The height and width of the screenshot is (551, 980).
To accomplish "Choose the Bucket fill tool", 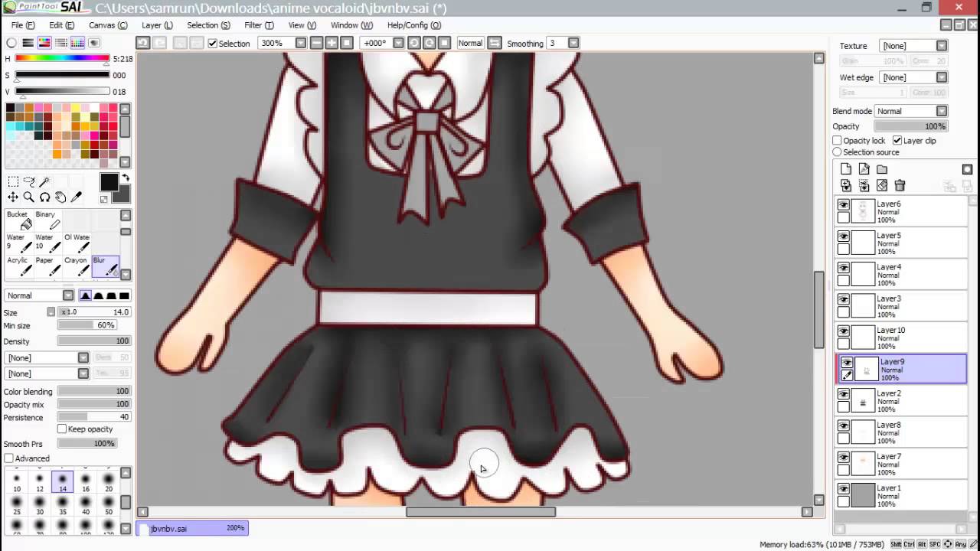I will tap(18, 220).
